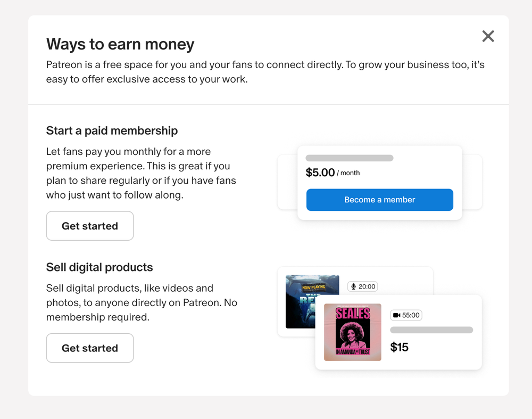The height and width of the screenshot is (419, 532).
Task: Select the Sell digital products heading
Action: [x=99, y=267]
